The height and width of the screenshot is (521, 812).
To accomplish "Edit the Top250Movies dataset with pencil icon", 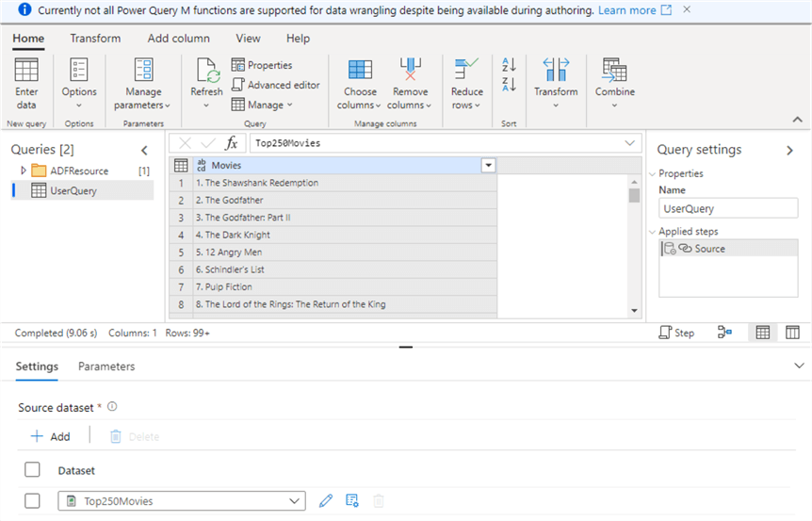I will (x=326, y=501).
